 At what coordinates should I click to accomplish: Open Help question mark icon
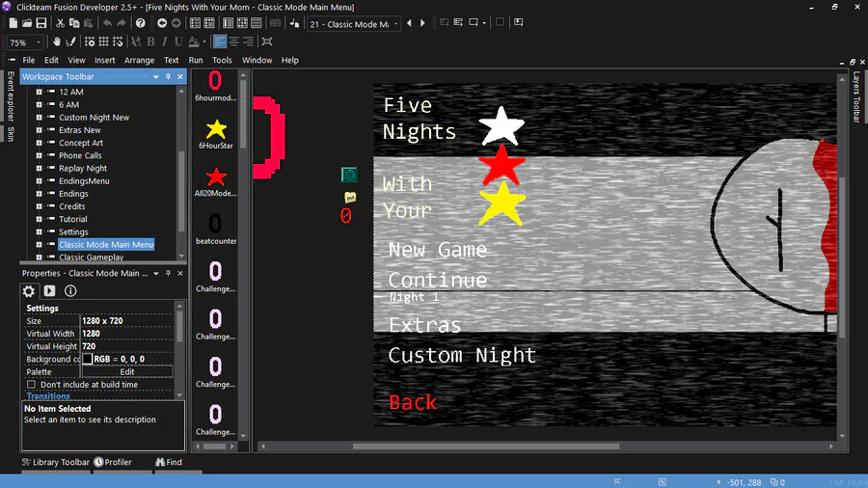[x=141, y=23]
